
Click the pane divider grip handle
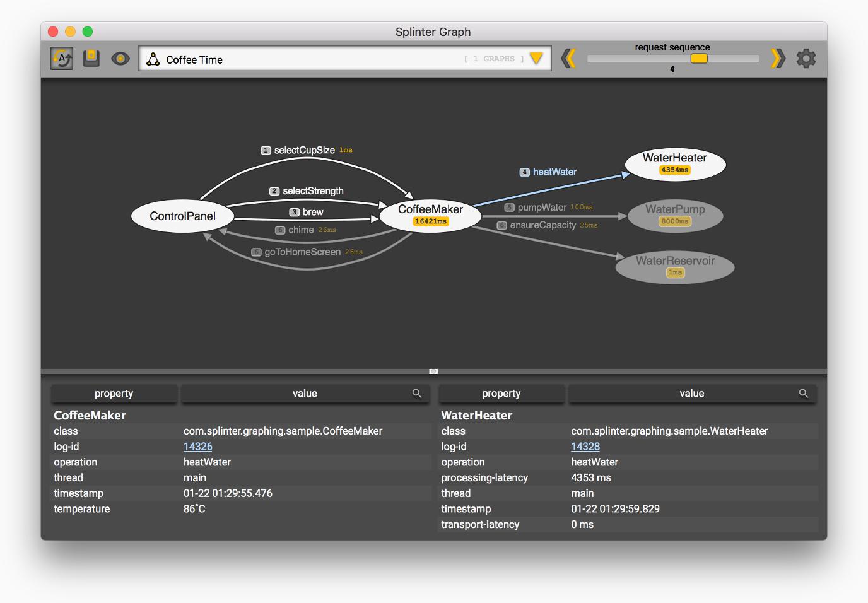[x=433, y=372]
